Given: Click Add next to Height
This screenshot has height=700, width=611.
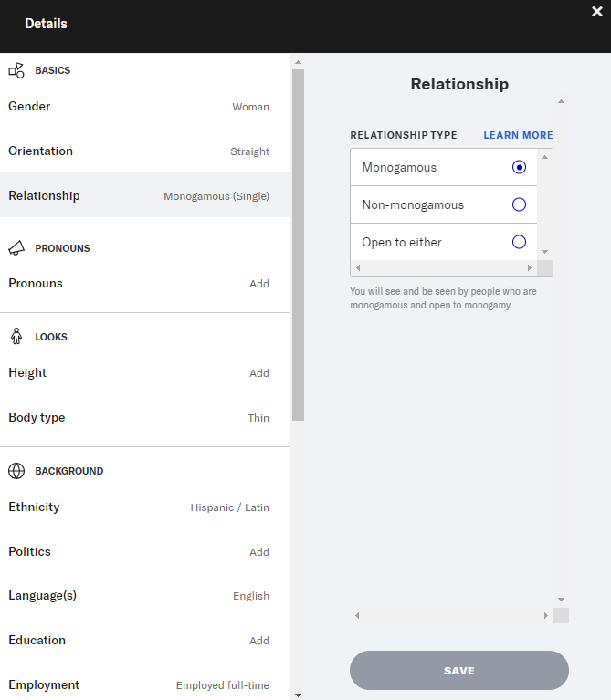Looking at the screenshot, I should point(259,373).
